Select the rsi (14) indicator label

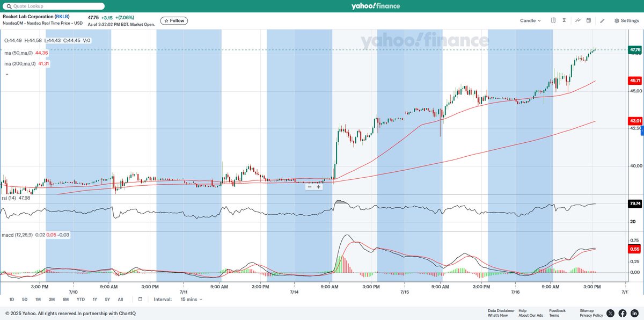pyautogui.click(x=8, y=198)
